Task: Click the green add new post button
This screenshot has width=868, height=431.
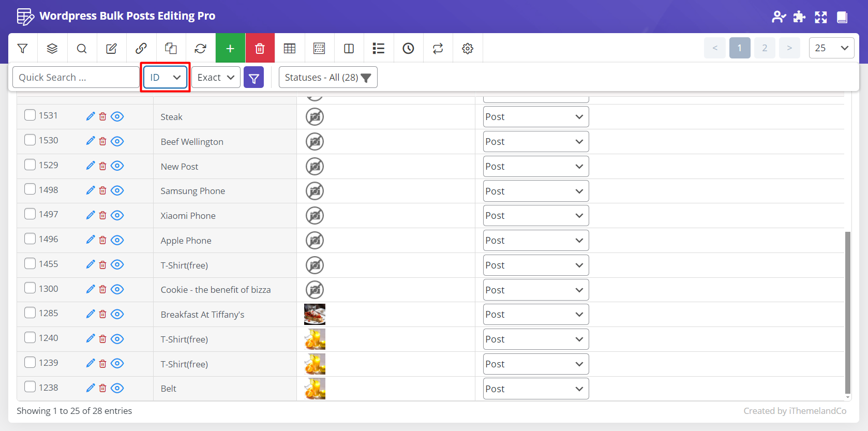Action: pyautogui.click(x=230, y=49)
